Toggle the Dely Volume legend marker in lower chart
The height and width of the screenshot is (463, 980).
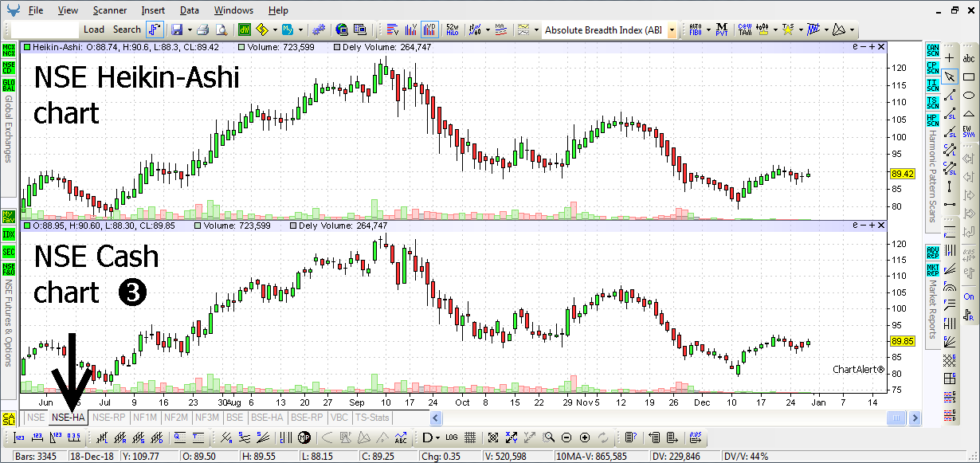pyautogui.click(x=292, y=226)
